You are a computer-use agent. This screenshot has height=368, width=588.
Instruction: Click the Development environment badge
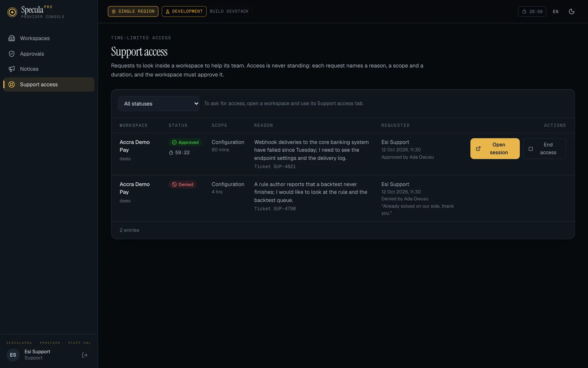point(184,11)
